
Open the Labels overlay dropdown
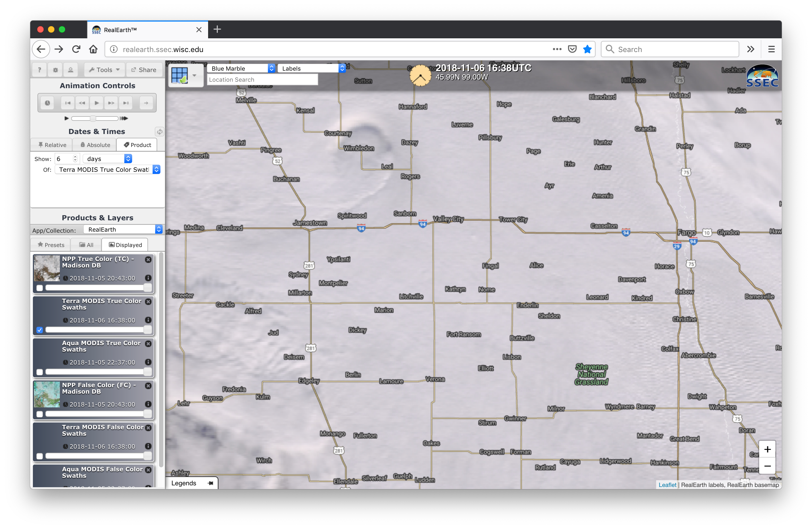tap(312, 68)
